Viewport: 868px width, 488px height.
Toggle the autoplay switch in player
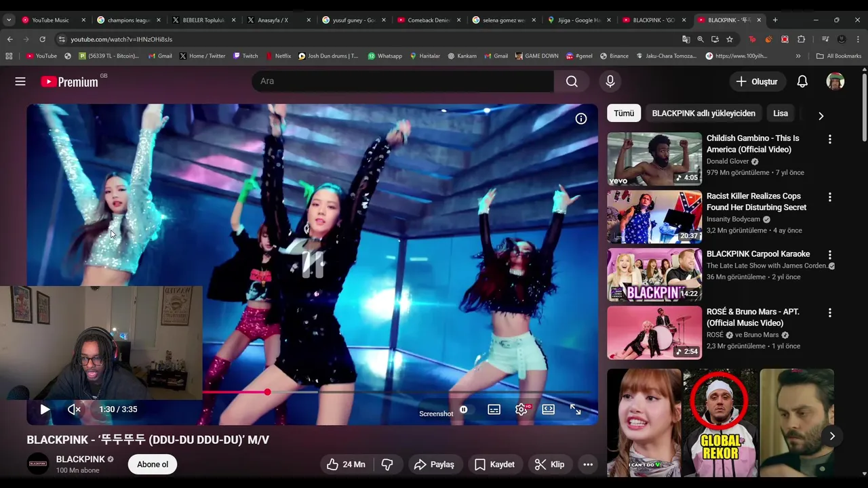point(464,409)
